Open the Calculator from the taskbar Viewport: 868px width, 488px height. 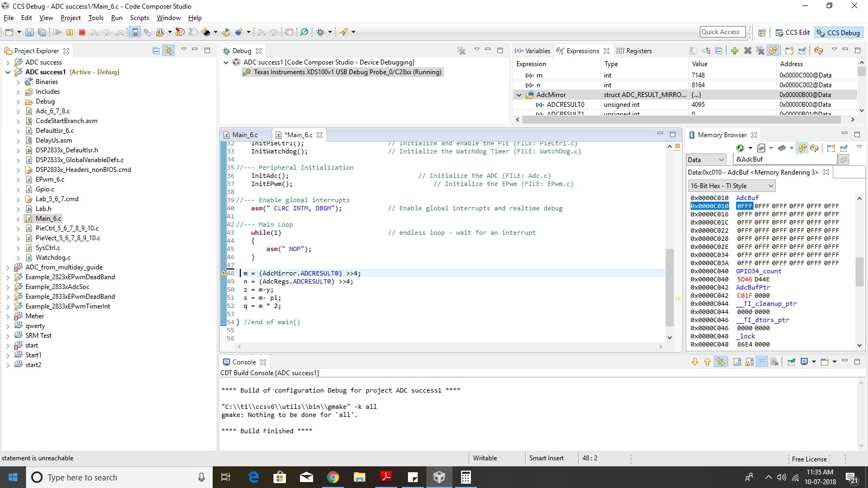click(x=465, y=477)
